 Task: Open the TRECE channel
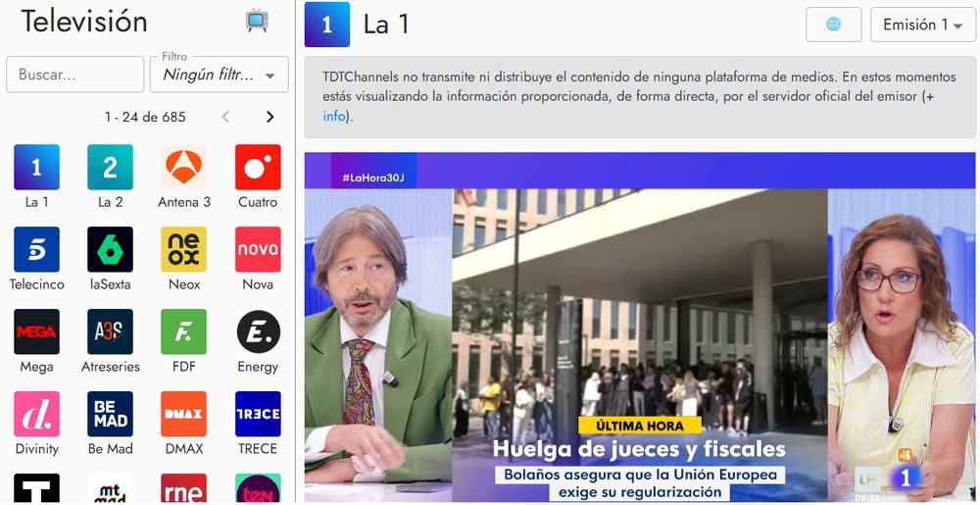click(x=258, y=414)
